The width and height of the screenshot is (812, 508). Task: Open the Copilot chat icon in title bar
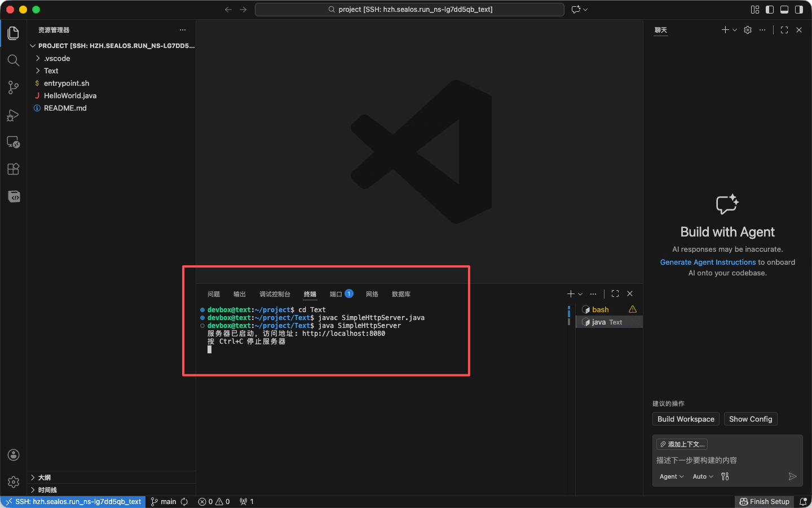576,10
